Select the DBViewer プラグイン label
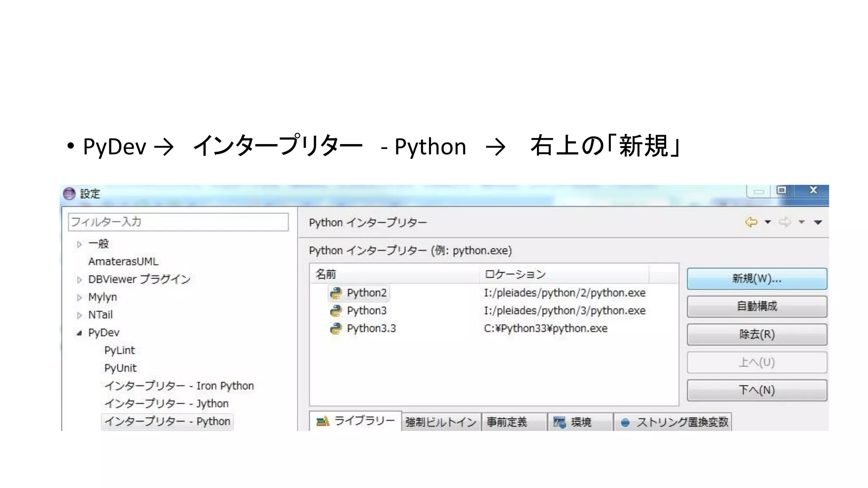 point(139,280)
